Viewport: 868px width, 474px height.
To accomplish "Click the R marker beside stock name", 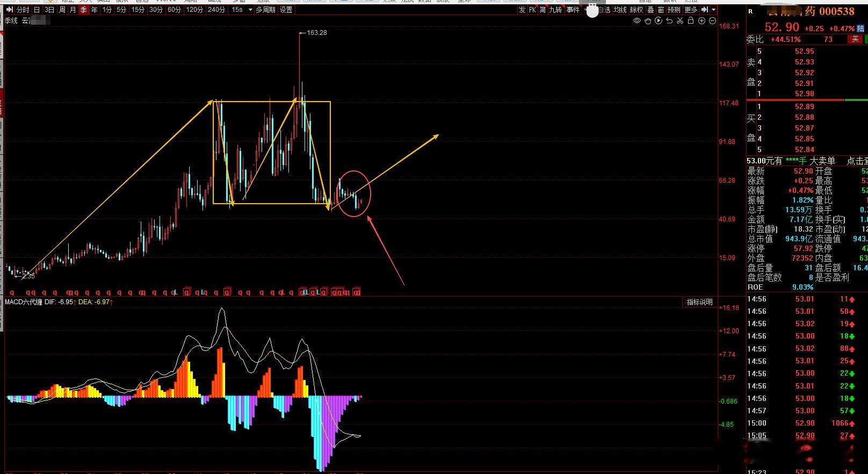I will tap(750, 11).
